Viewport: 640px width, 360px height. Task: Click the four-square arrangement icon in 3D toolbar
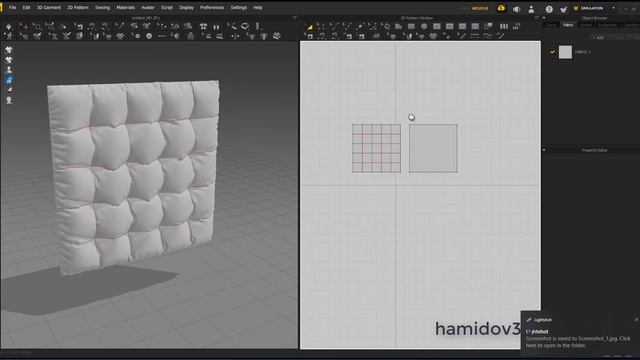203,26
